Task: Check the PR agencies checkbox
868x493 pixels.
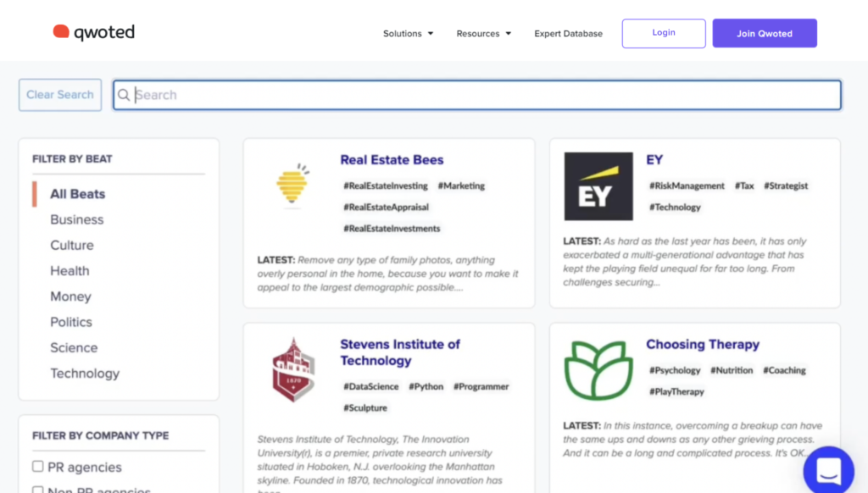Action: click(x=37, y=467)
